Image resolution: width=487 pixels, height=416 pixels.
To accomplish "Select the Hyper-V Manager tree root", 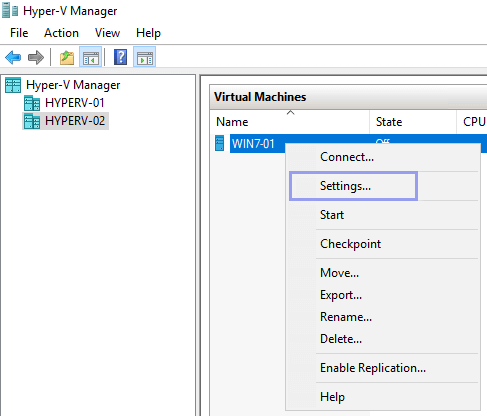I will tap(73, 85).
